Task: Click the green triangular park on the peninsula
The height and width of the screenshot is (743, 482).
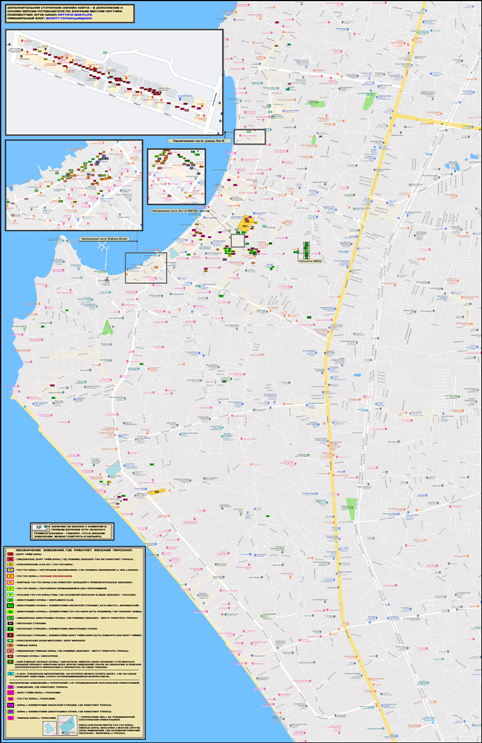Action: (108, 328)
